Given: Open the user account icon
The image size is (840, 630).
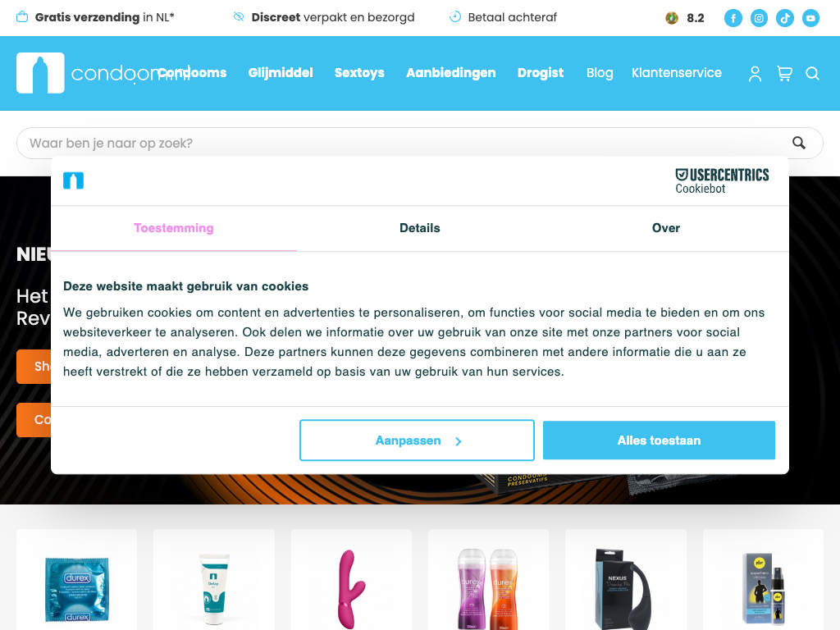Looking at the screenshot, I should (x=755, y=73).
